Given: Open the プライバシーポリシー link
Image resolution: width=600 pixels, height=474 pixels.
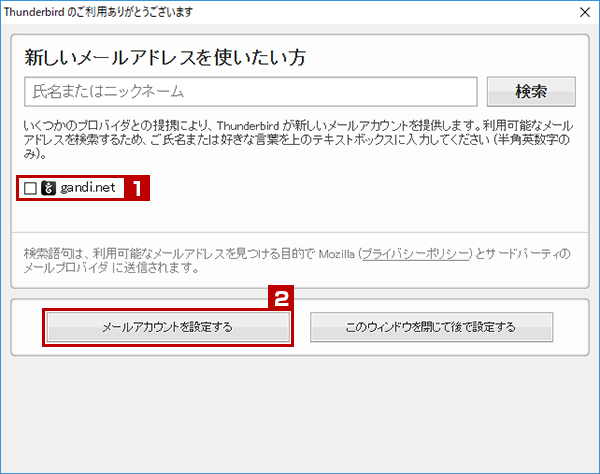Looking at the screenshot, I should coord(415,254).
